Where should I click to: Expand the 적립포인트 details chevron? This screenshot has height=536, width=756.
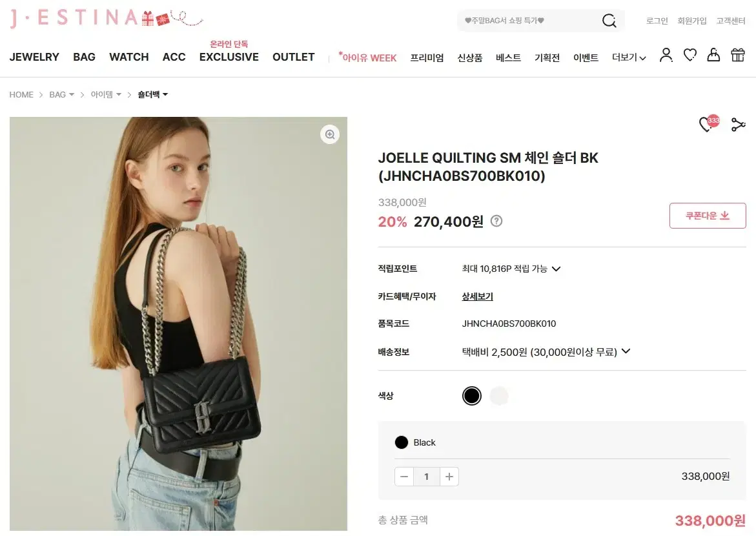556,269
